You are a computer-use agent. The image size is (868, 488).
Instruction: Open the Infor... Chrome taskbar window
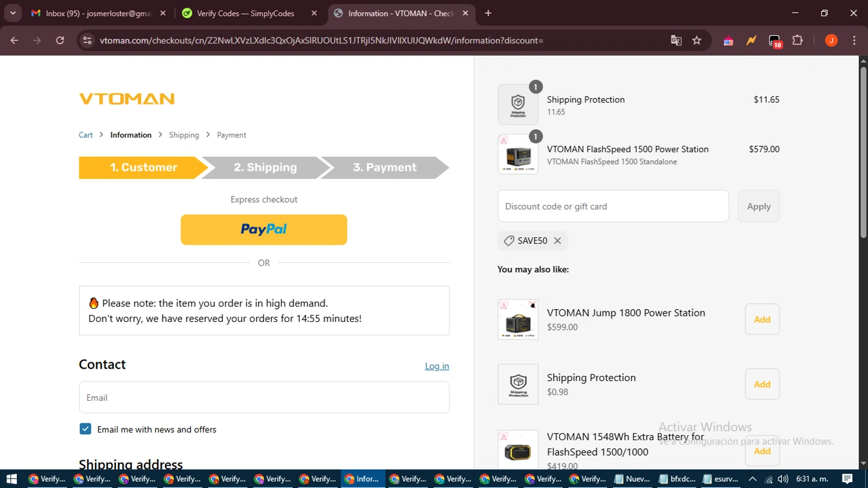point(363,479)
